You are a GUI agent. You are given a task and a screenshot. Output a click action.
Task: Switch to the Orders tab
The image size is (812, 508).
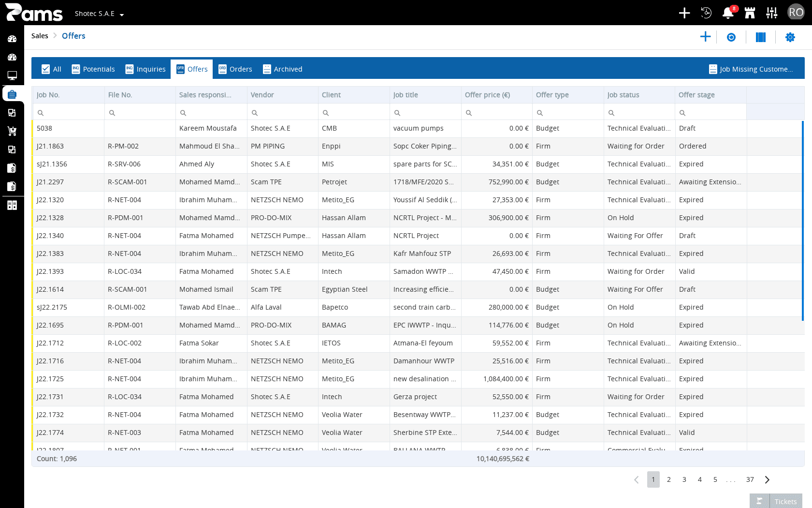coord(235,69)
